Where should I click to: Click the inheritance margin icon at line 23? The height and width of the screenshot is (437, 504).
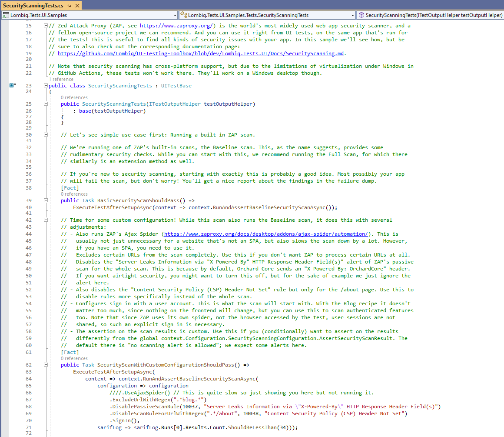pyautogui.click(x=13, y=85)
